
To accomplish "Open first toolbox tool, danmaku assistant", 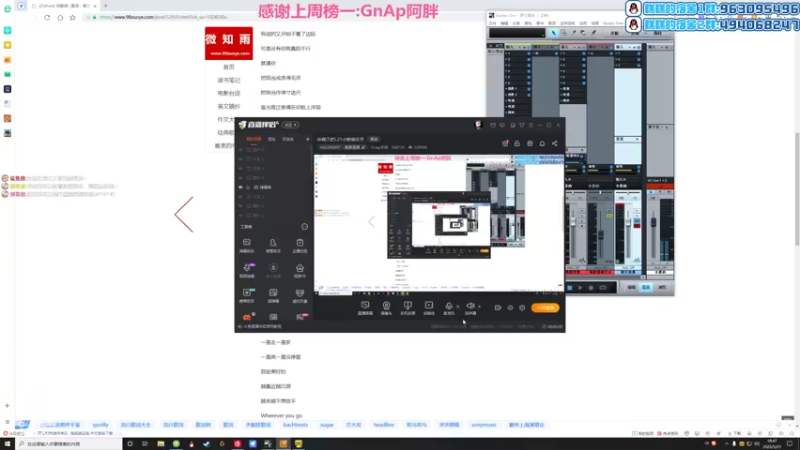I will [246, 245].
